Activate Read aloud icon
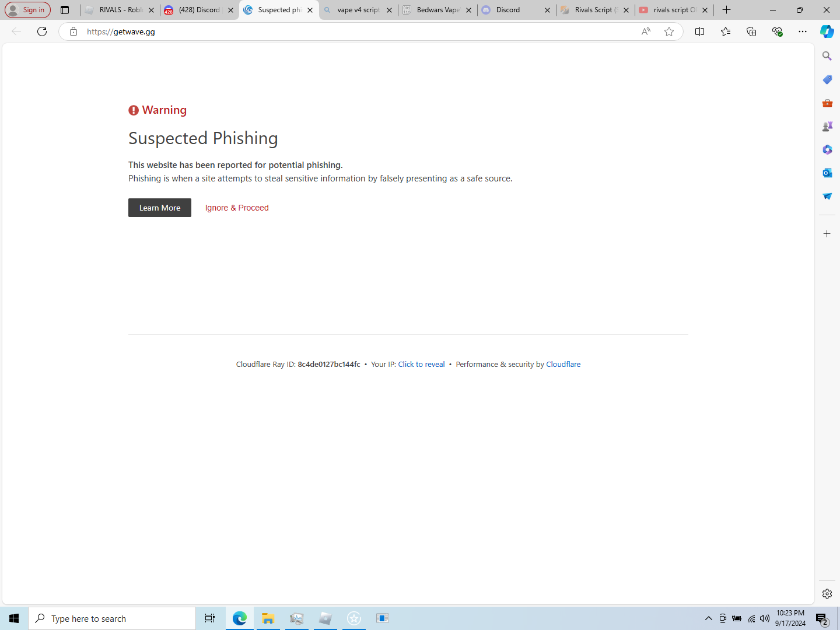The image size is (840, 630). (646, 32)
